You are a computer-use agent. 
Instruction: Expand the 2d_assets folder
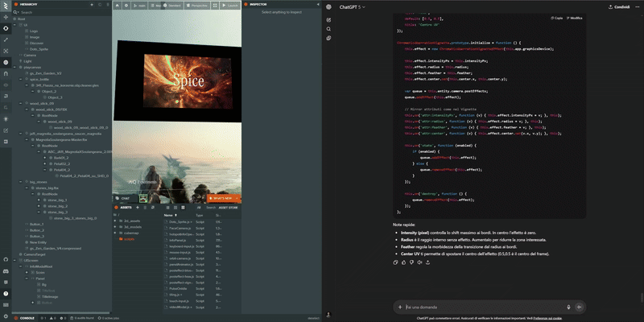[114, 221]
